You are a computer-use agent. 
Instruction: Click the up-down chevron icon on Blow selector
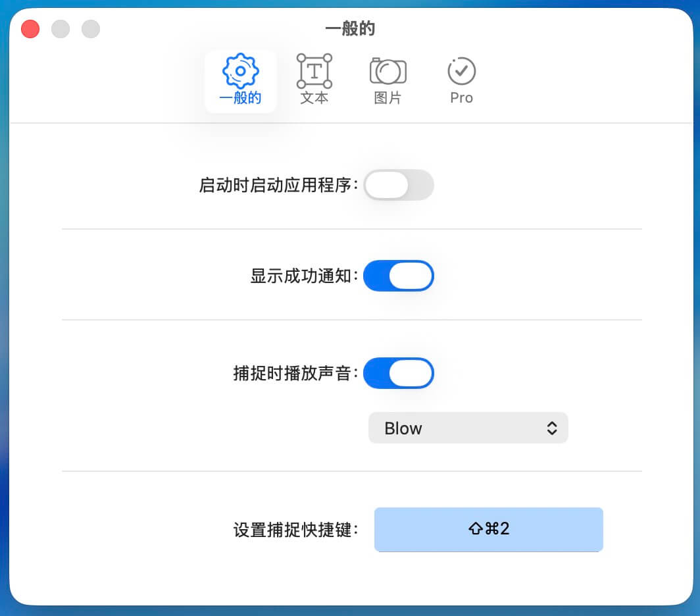click(553, 428)
